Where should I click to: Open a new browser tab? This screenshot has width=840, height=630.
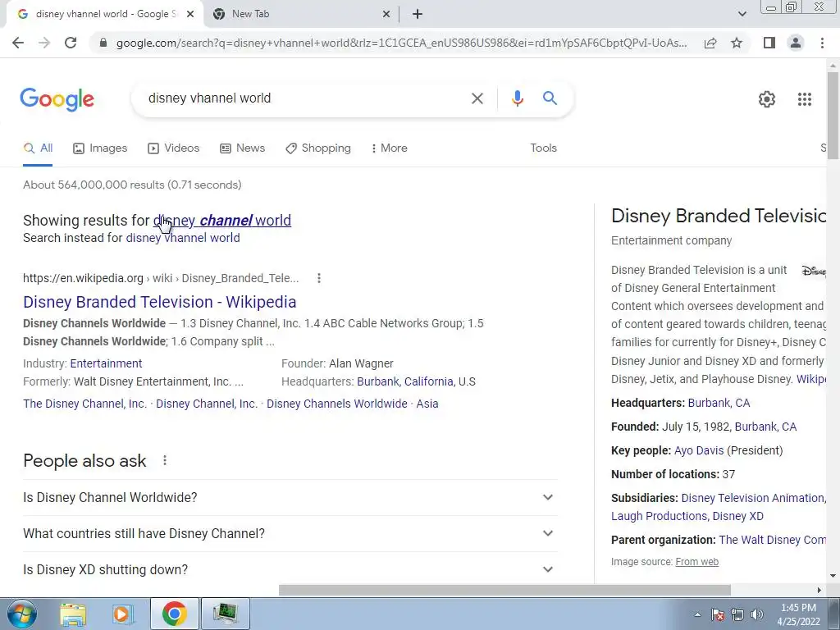[x=418, y=15]
